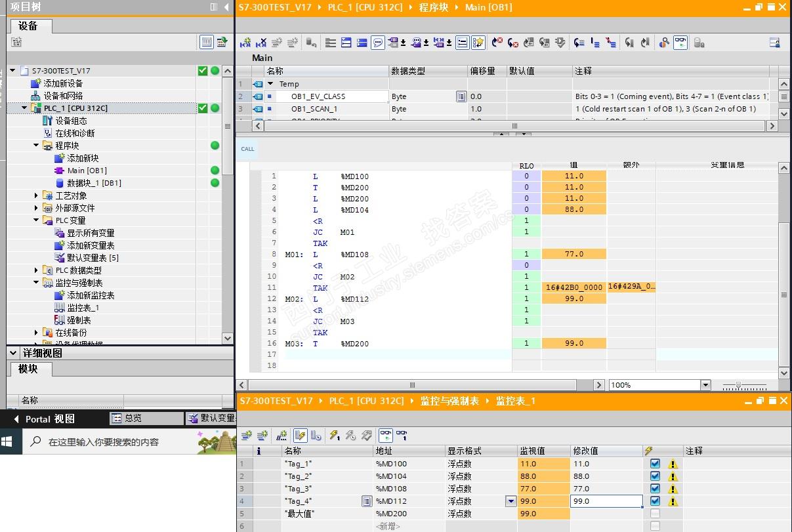
Task: Click the show/hide advanced settings columns icon
Action: (x=316, y=435)
